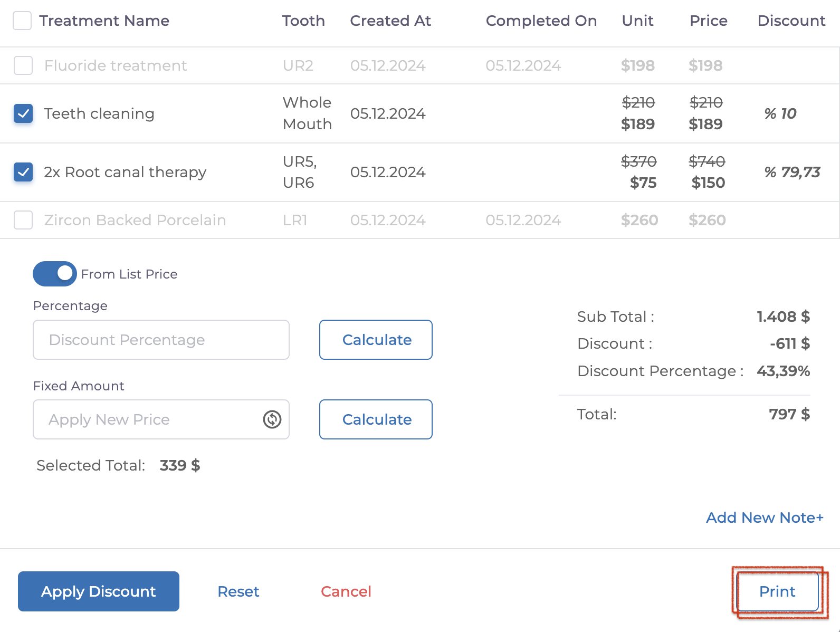The width and height of the screenshot is (840, 632).
Task: Click the Created At column header
Action: point(390,21)
